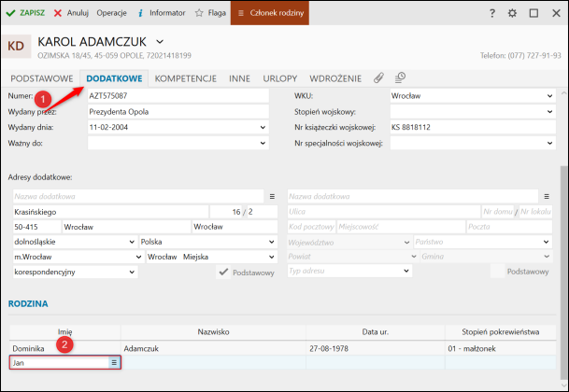Sort by Data ur. column header
The height and width of the screenshot is (392, 569).
click(x=376, y=332)
